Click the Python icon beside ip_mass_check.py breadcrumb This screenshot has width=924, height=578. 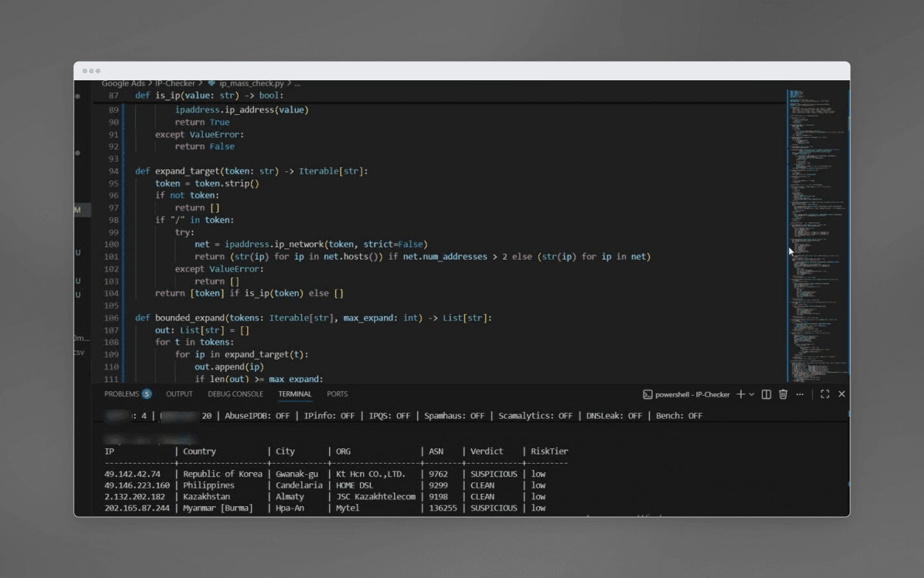pos(214,83)
